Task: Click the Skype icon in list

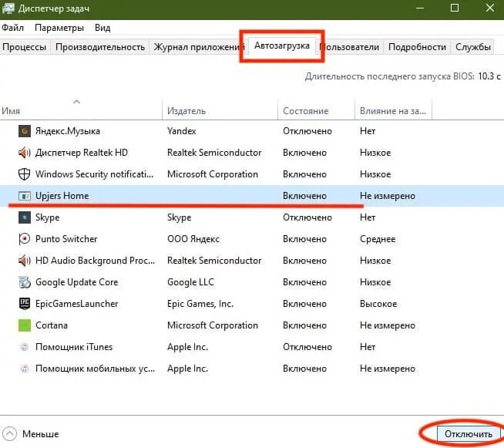Action: [x=25, y=217]
